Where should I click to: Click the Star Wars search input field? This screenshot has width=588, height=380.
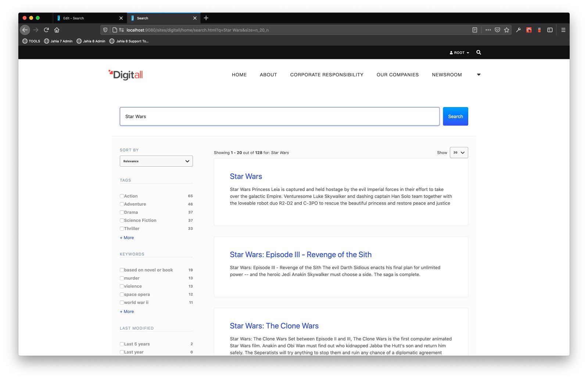(279, 117)
